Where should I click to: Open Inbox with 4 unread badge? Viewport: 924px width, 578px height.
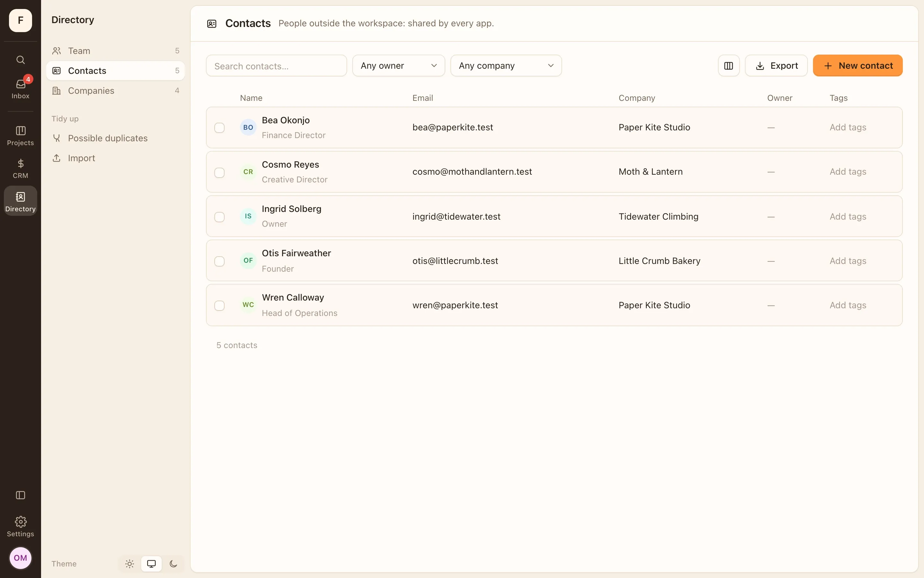click(20, 88)
